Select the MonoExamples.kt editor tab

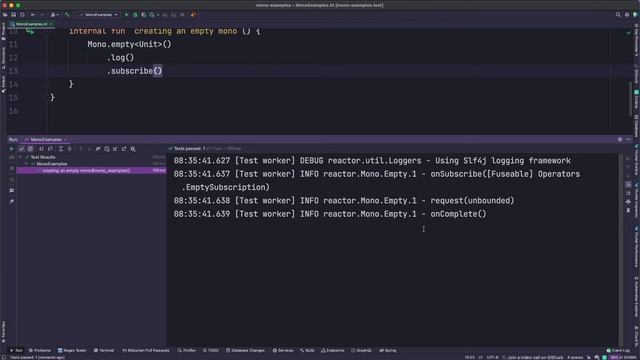(x=31, y=24)
